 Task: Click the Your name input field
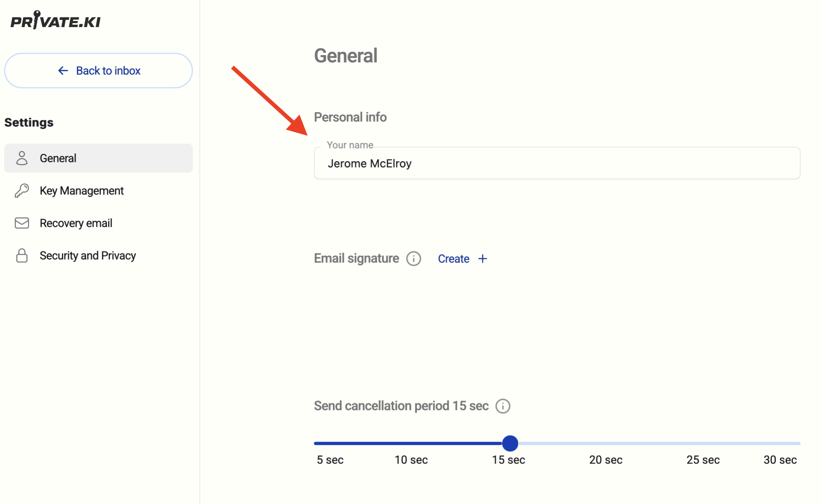pyautogui.click(x=557, y=163)
